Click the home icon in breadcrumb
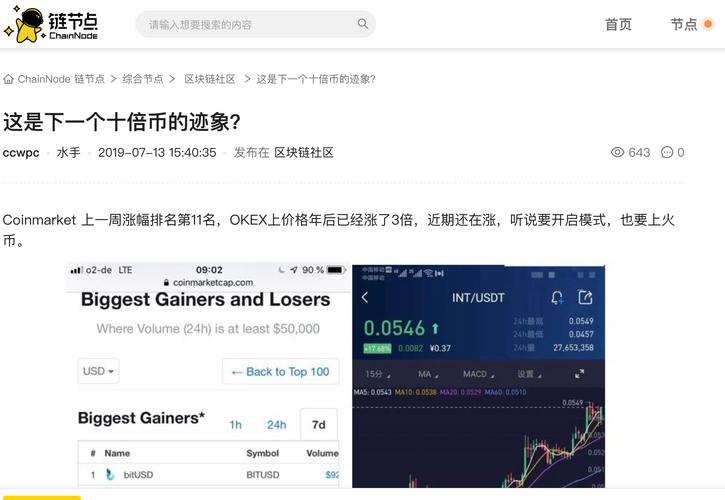The image size is (725, 500). click(x=8, y=79)
